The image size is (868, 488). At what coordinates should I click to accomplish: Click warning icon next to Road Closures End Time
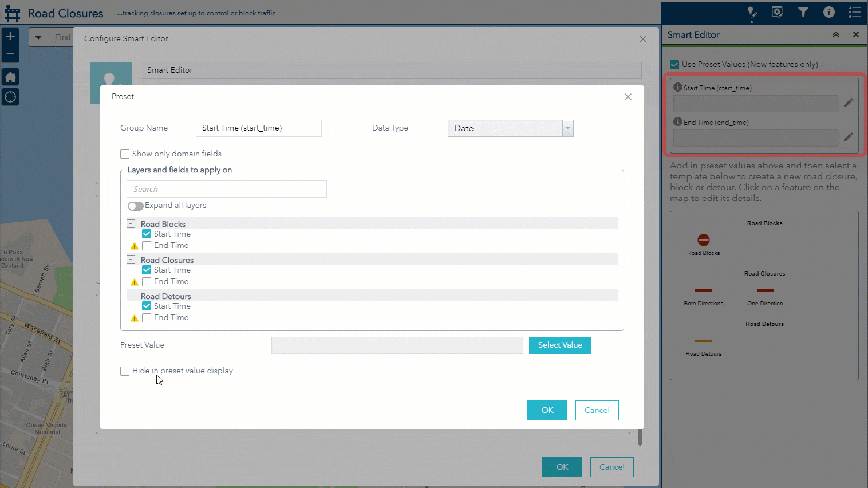(135, 282)
